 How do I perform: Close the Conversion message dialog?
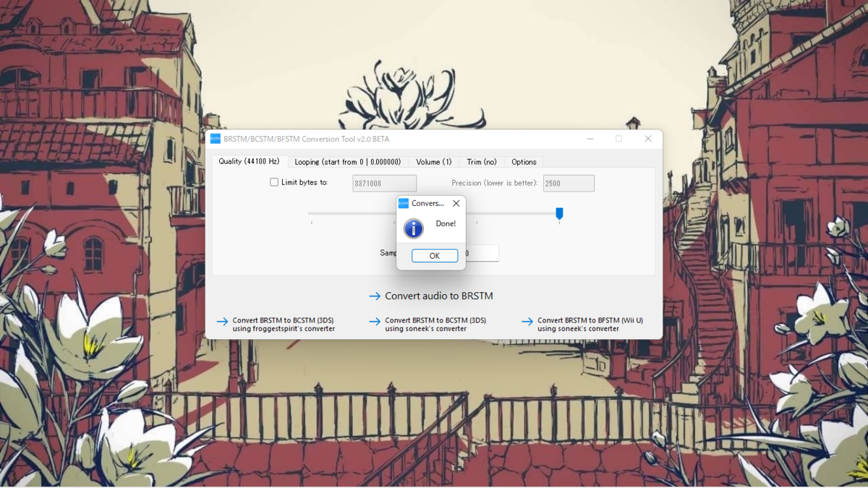pyautogui.click(x=456, y=204)
